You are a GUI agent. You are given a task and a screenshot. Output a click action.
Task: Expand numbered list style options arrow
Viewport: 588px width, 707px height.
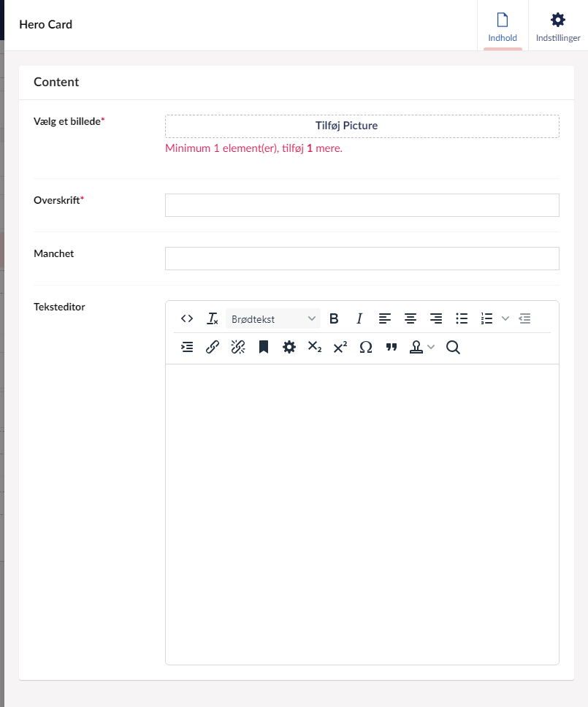pos(505,318)
